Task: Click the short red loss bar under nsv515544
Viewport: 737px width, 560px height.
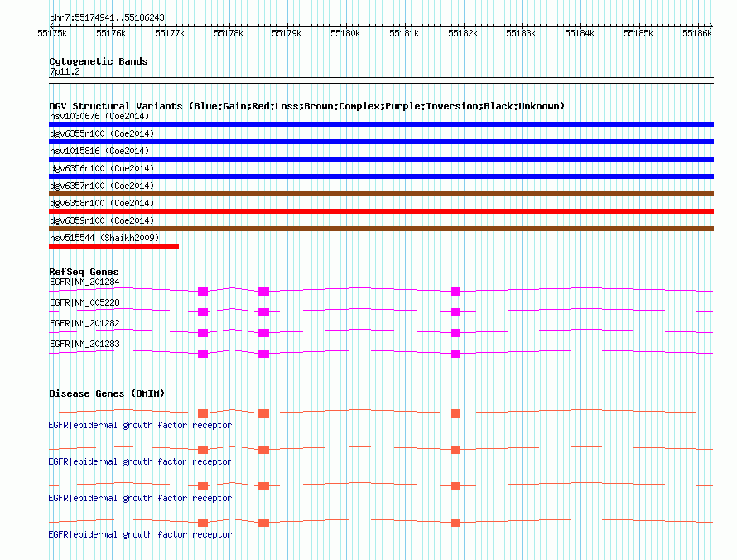Action: pyautogui.click(x=113, y=246)
